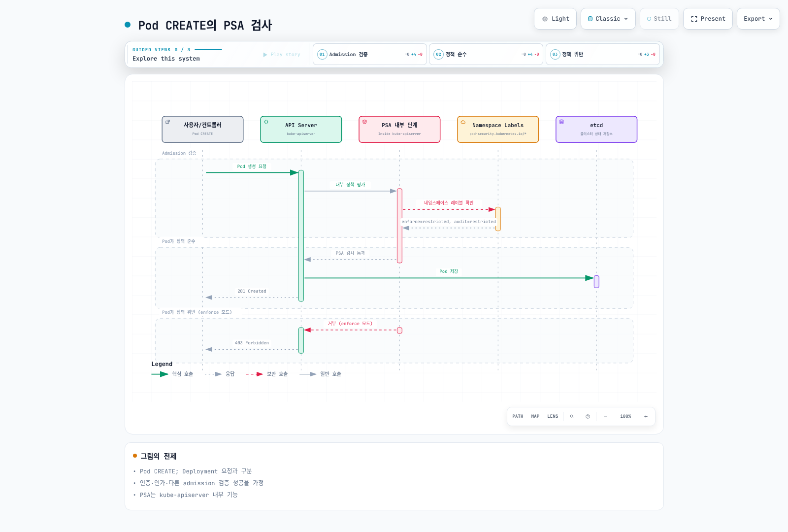
Task: Select guided view 01 Admission 검증
Action: click(x=369, y=54)
